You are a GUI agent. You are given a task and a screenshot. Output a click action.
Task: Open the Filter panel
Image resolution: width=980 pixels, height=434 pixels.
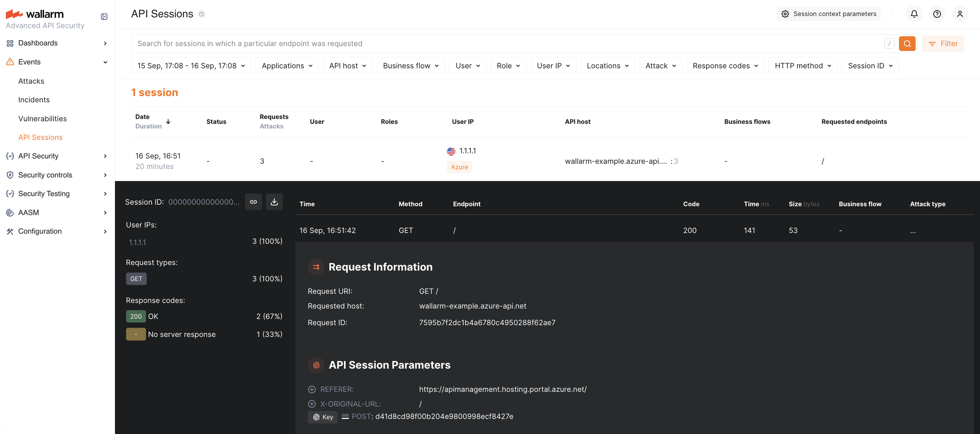tap(943, 43)
